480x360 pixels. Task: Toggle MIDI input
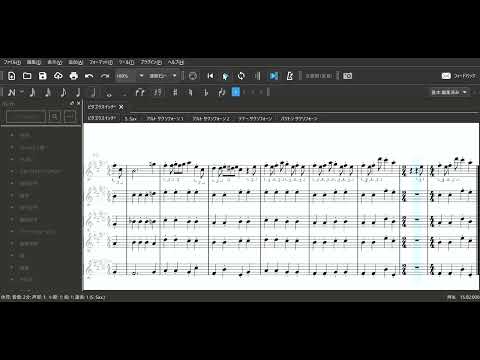(x=193, y=76)
